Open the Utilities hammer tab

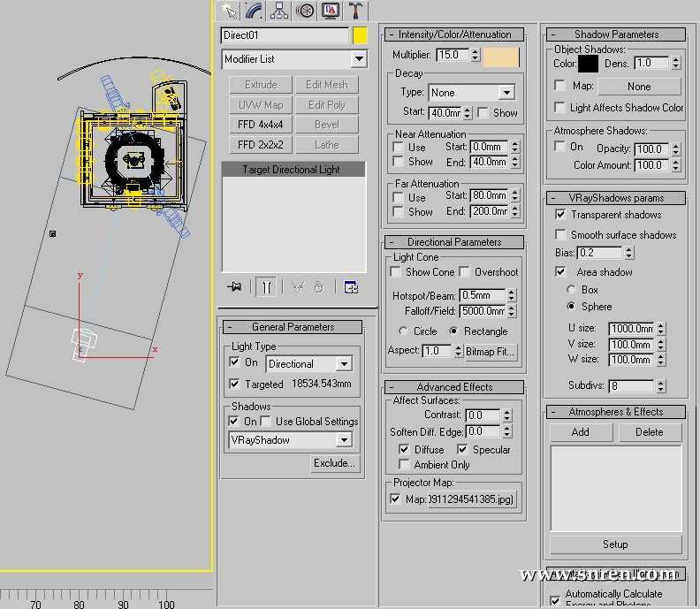click(356, 11)
